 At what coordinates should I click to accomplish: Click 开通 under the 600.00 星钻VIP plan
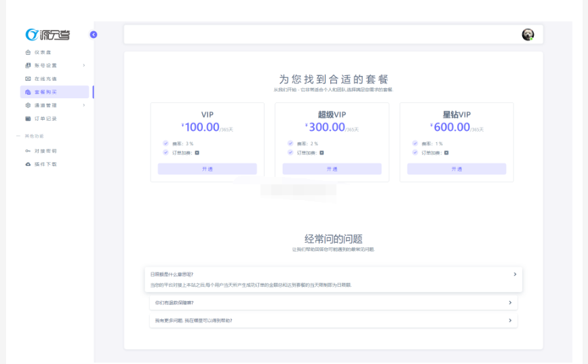pyautogui.click(x=456, y=169)
